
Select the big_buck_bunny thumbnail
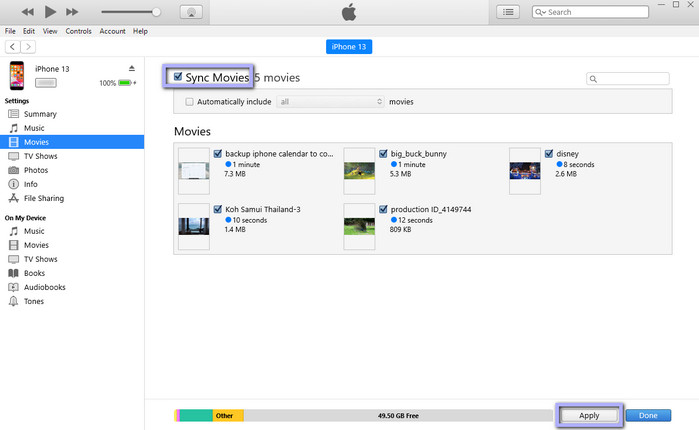click(359, 171)
